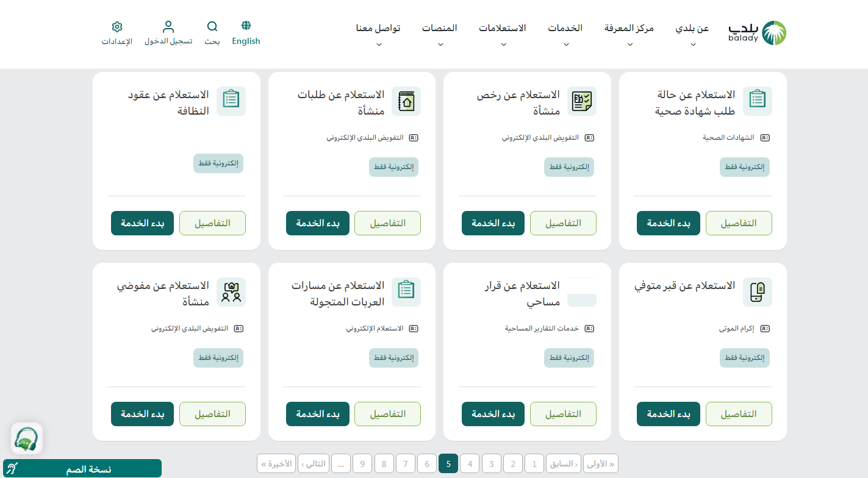View details of رخص منشأة inquiry
868x478 pixels.
[563, 223]
